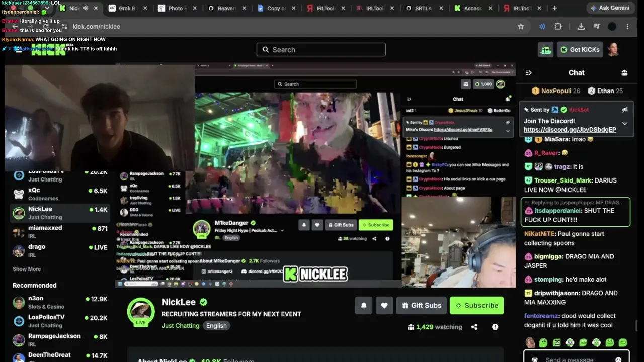The image size is (644, 362).
Task: Share the NickLee stream
Action: [474, 327]
